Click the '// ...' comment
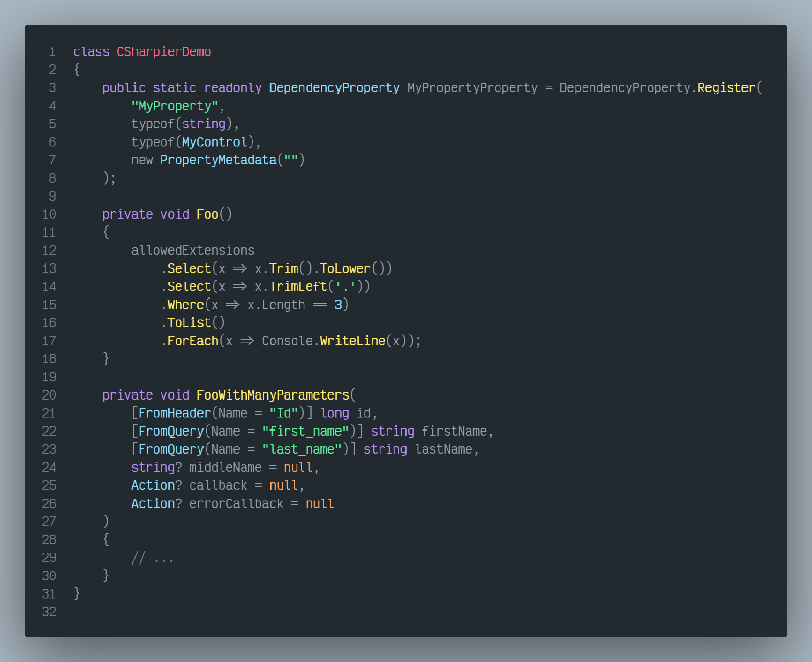The width and height of the screenshot is (812, 662). [153, 558]
